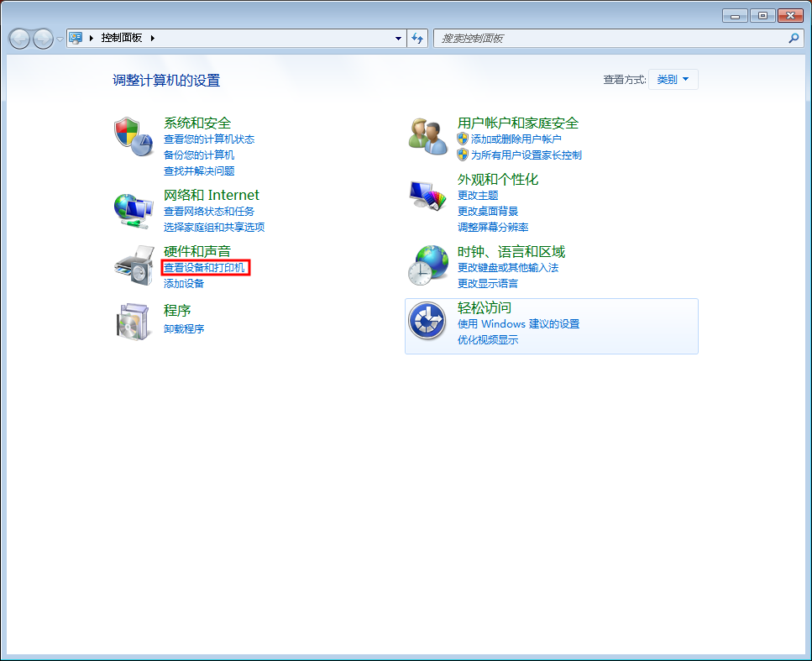Open the 更改显示语言 link
Screen dimensions: 812x661
488,283
